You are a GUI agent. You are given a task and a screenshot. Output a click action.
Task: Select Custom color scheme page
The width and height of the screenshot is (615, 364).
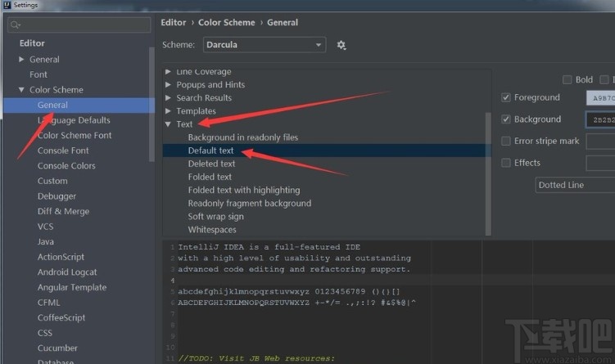point(52,181)
